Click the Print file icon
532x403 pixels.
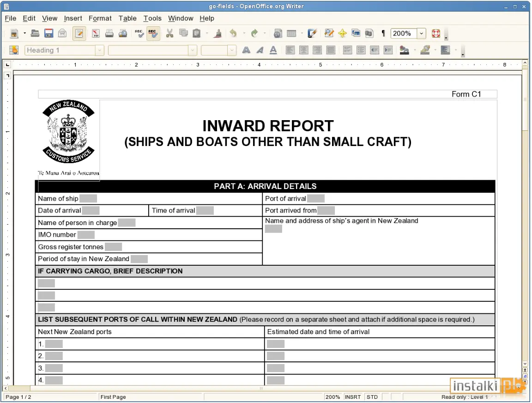point(109,33)
